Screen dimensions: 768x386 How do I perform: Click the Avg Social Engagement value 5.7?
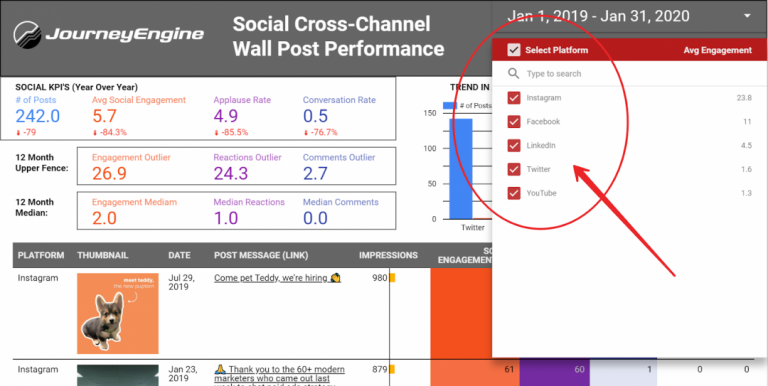click(104, 116)
